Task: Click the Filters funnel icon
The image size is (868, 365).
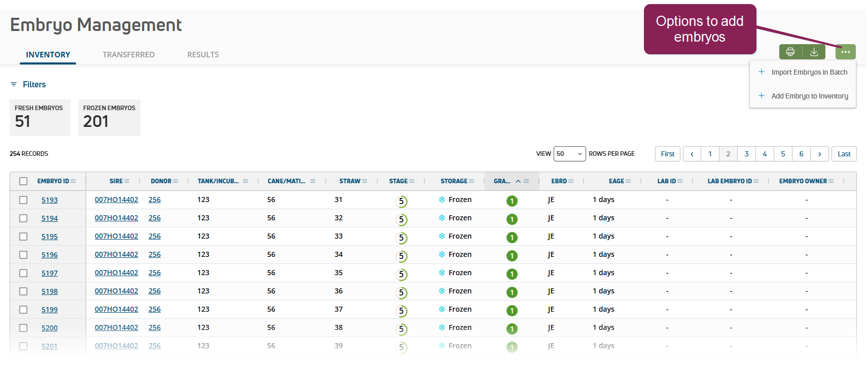Action: [14, 84]
